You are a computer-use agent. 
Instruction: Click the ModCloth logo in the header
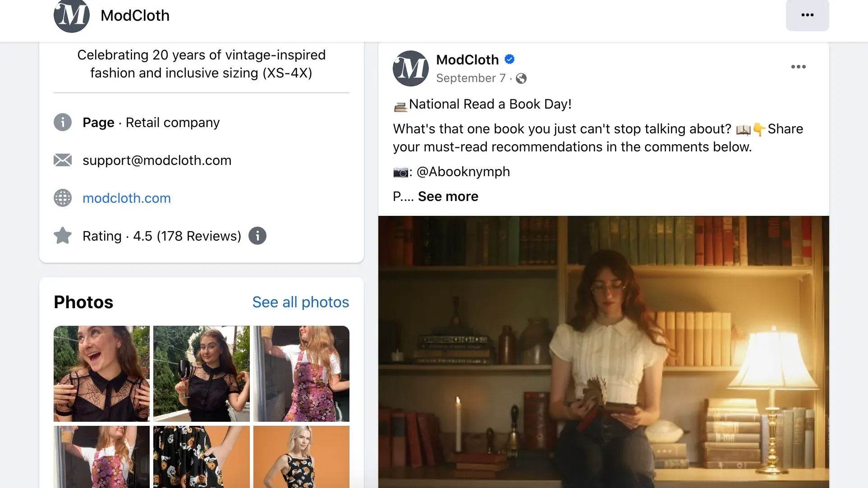pyautogui.click(x=72, y=16)
